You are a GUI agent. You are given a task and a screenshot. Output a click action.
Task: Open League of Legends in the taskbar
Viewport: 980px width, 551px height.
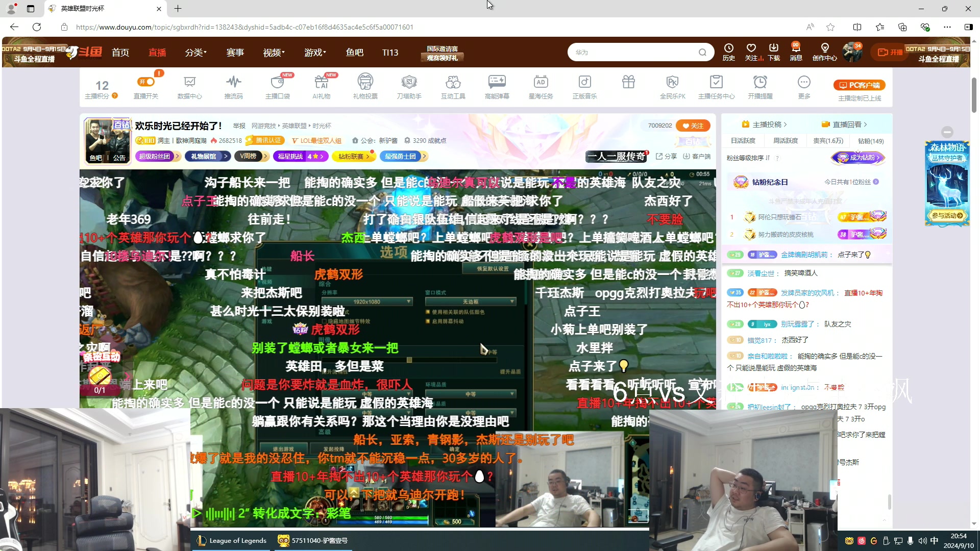[x=233, y=540]
